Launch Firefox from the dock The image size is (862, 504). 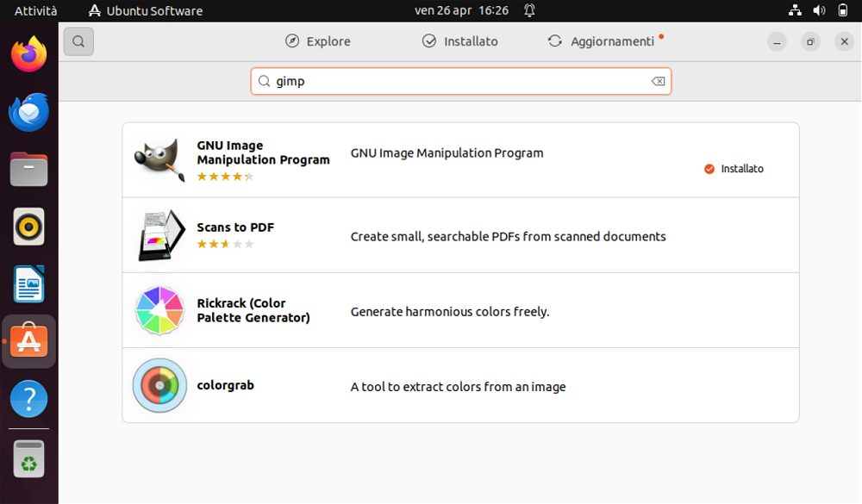tap(29, 54)
